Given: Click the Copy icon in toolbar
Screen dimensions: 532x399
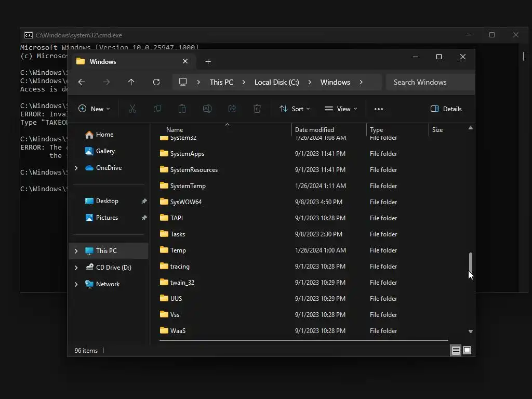Looking at the screenshot, I should 157,109.
